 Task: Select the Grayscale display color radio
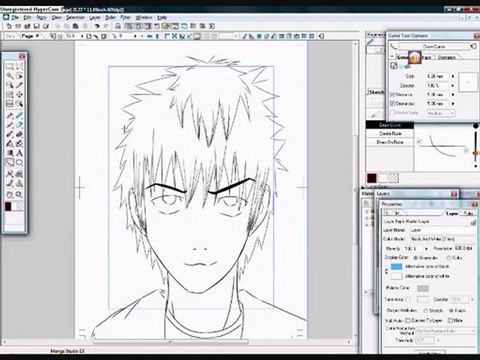coord(416,258)
